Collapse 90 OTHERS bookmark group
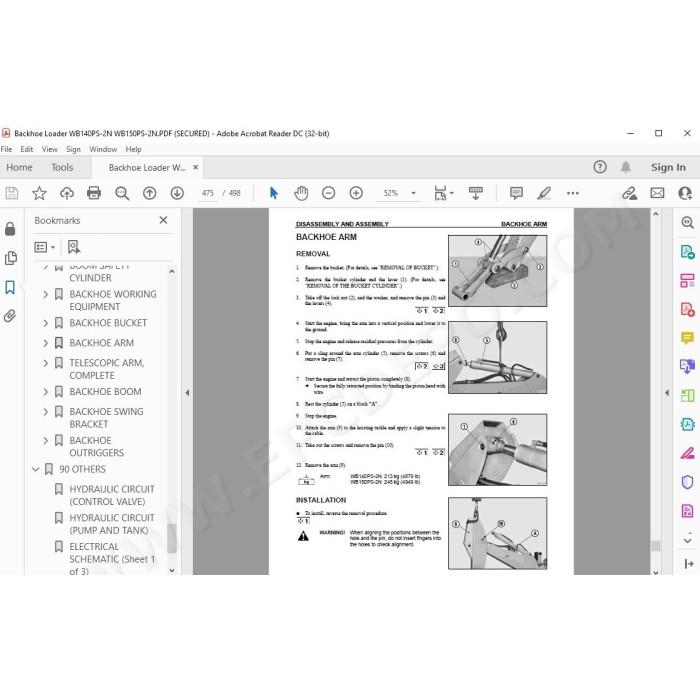 tap(36, 469)
